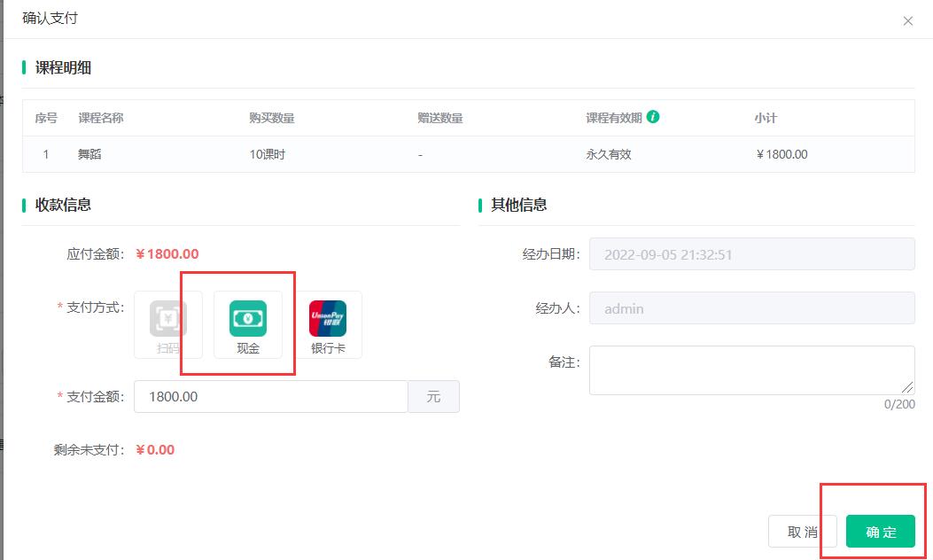Click the 永久有效 validity cell

point(608,154)
